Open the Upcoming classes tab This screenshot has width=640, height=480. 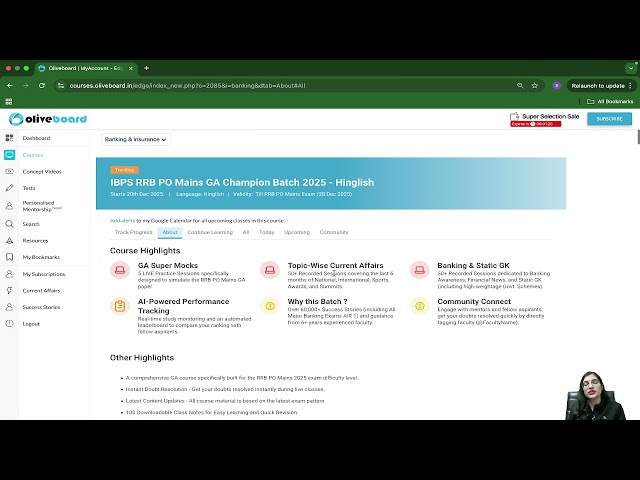coord(297,232)
